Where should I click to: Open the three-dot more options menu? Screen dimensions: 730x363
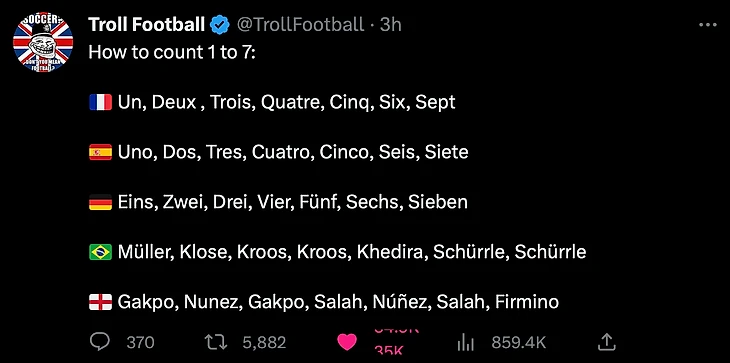pyautogui.click(x=708, y=25)
